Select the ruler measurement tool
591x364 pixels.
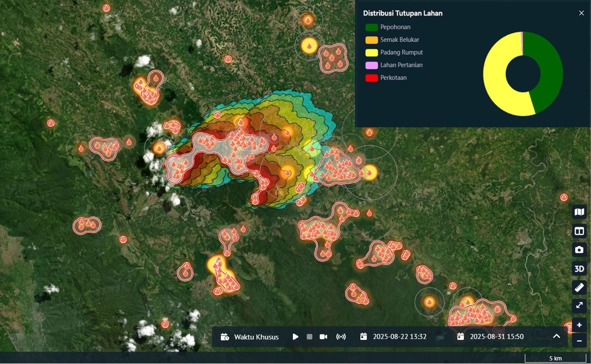pos(579,287)
